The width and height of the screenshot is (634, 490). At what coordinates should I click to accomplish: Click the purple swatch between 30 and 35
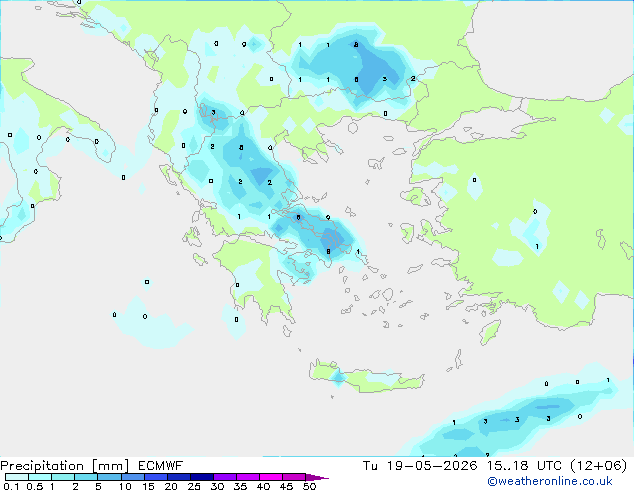pyautogui.click(x=225, y=477)
